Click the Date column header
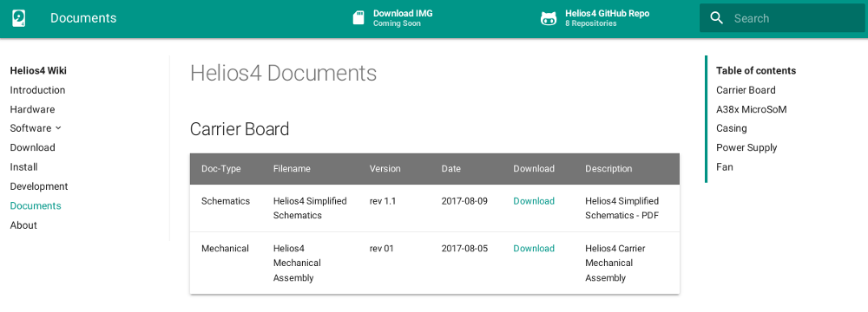The height and width of the screenshot is (312, 868). coord(450,169)
